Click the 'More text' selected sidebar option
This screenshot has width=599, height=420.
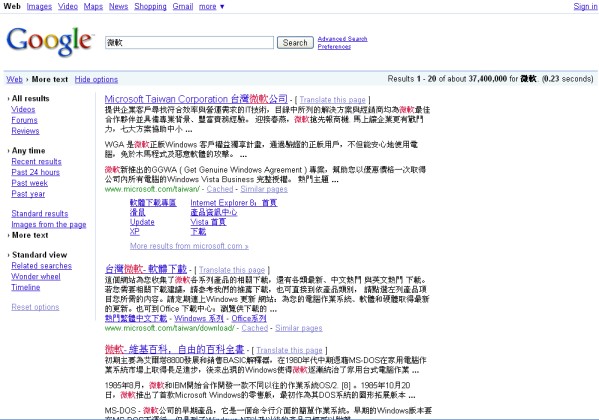coord(30,235)
